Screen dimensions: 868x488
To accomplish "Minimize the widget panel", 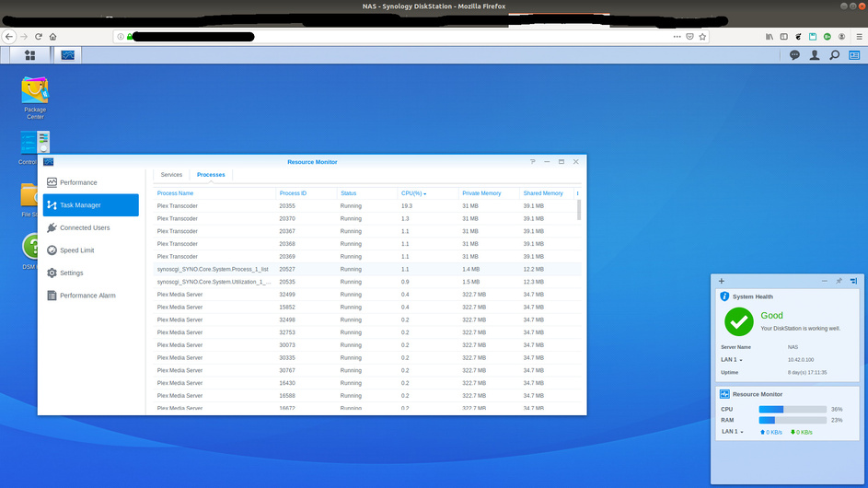I will [824, 281].
